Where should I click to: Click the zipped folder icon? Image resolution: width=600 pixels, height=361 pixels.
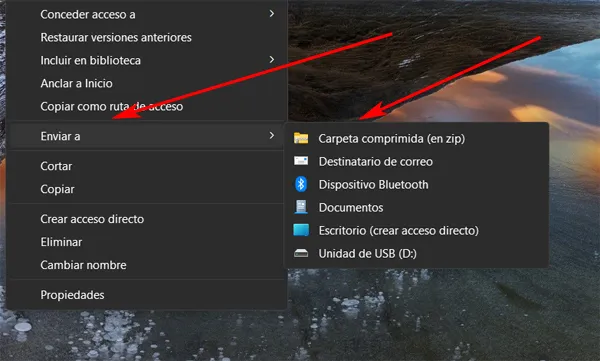(x=301, y=138)
